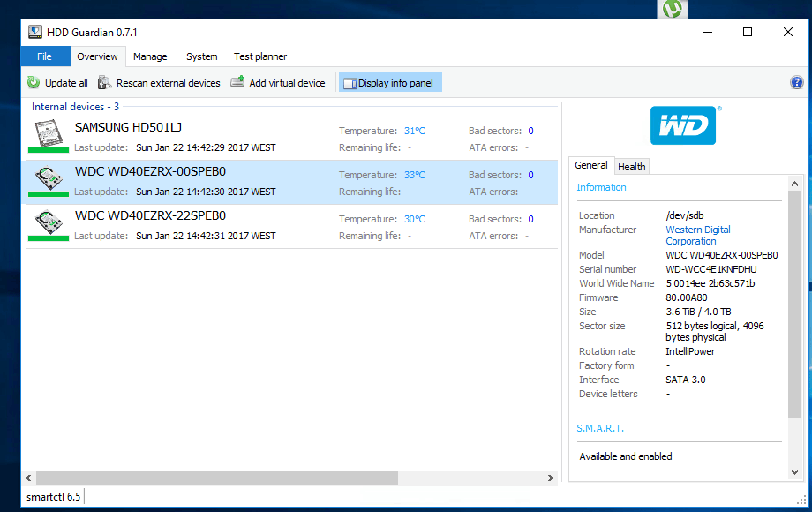
Task: Click the Information section heading
Action: (601, 187)
